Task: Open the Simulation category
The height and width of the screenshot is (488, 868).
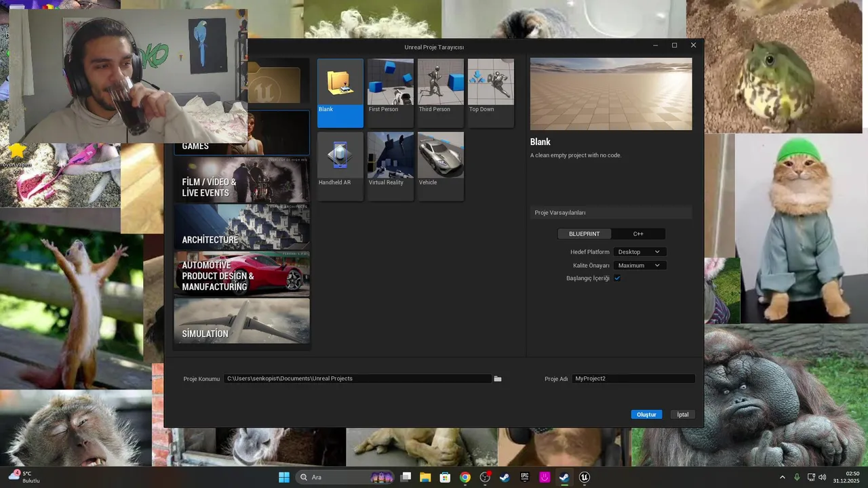Action: [x=242, y=321]
